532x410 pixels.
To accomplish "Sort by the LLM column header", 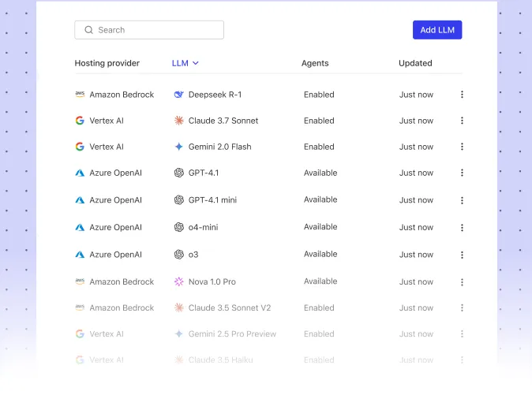I will point(185,63).
